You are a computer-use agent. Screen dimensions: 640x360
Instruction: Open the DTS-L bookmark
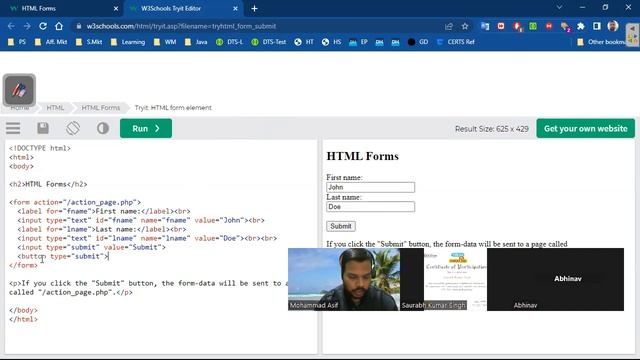pyautogui.click(x=229, y=42)
